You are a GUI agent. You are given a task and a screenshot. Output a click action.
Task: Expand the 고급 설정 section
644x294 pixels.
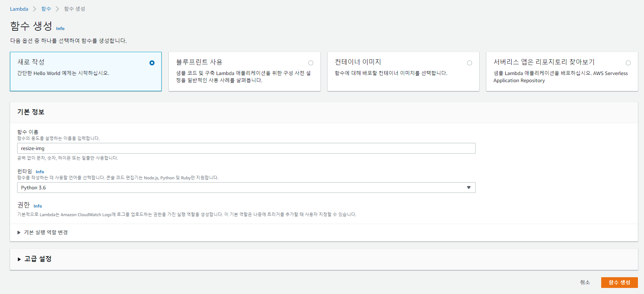(x=34, y=259)
